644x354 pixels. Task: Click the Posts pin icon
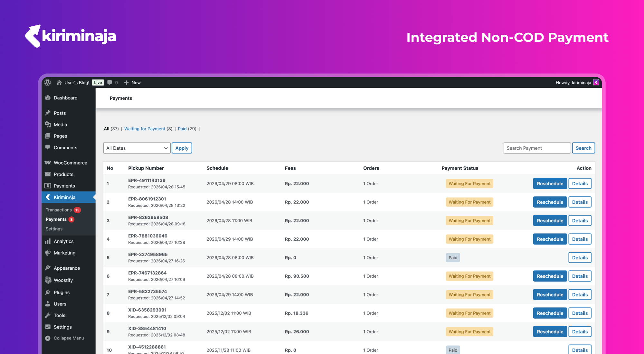(48, 113)
